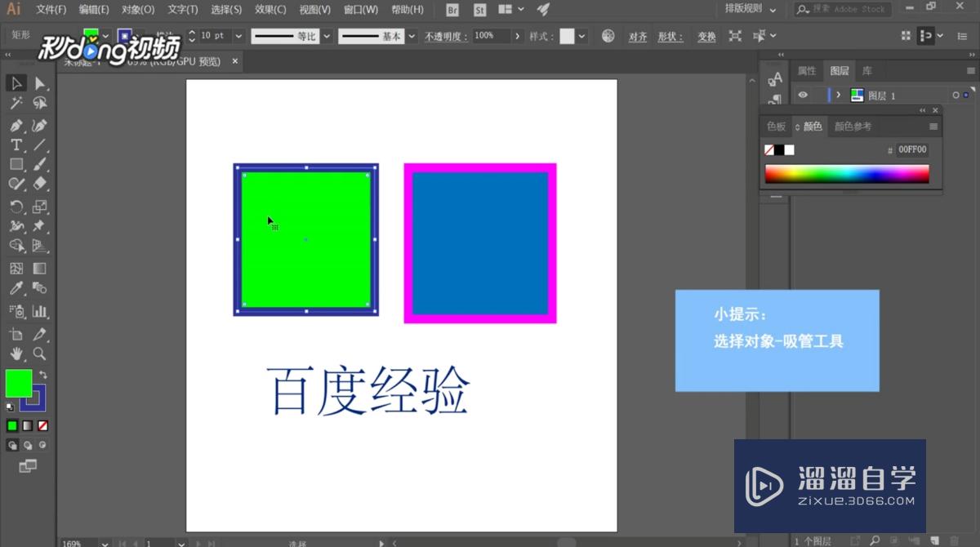This screenshot has width=980, height=547.
Task: Pick a color from the spectrum bar
Action: 848,173
